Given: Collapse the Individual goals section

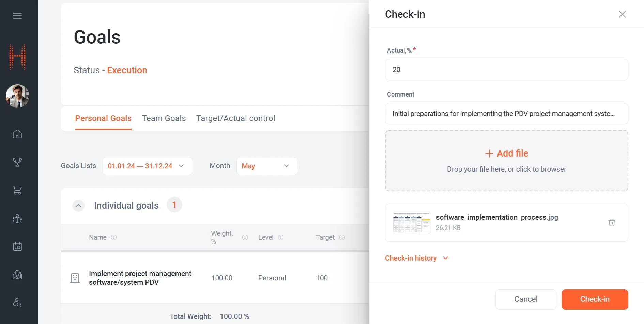Looking at the screenshot, I should point(78,206).
